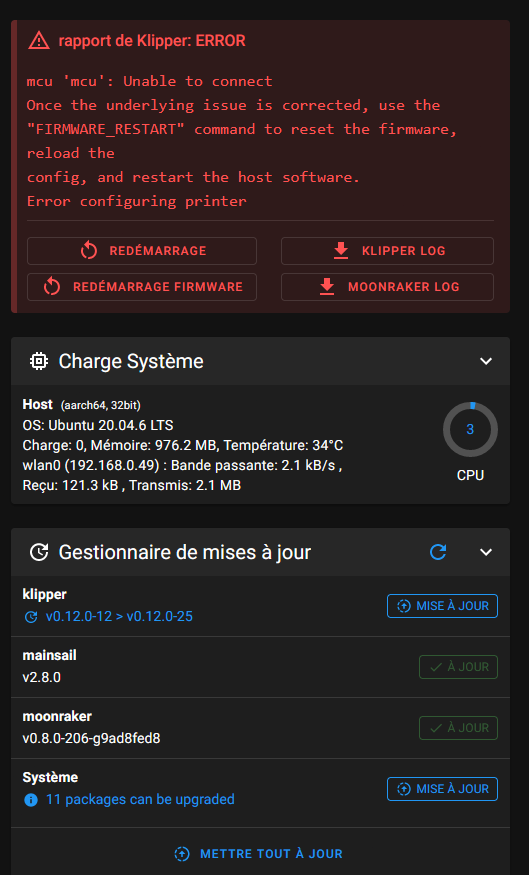Click Mettre tout à jour
The height and width of the screenshot is (875, 529).
pos(258,854)
